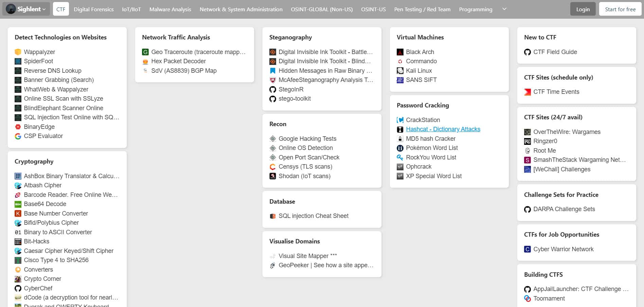Click the Cyber Warrior Network icon
The height and width of the screenshot is (307, 644).
(x=527, y=249)
